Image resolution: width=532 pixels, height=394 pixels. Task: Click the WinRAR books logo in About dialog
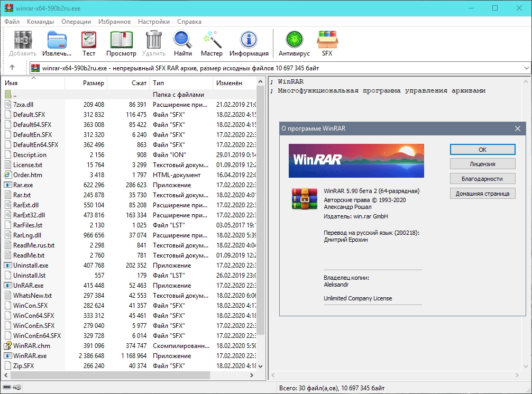(x=304, y=199)
